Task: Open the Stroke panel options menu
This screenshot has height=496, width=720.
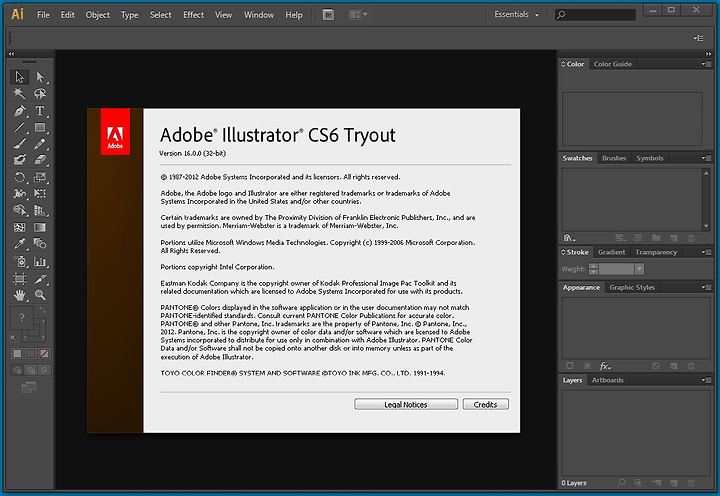Action: point(706,252)
